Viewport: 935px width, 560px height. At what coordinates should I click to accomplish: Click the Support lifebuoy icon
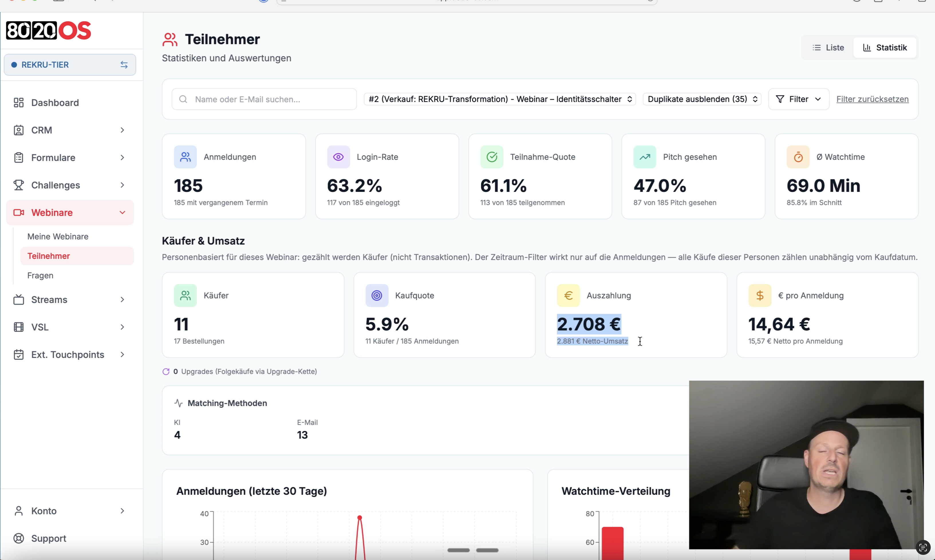[19, 538]
